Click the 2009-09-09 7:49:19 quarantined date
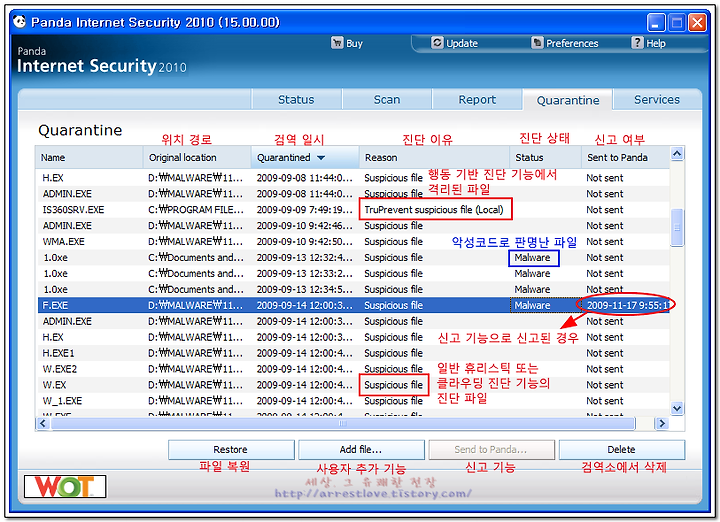 point(304,210)
